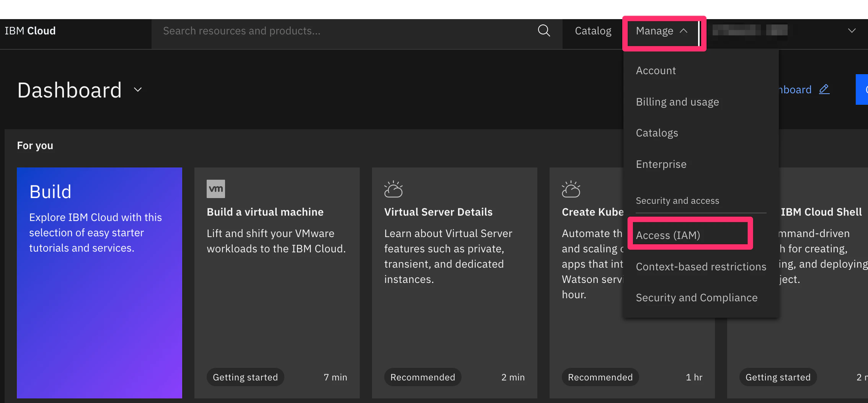Click the Recommended tag on Kubernetes card
This screenshot has height=403, width=868.
(x=600, y=377)
